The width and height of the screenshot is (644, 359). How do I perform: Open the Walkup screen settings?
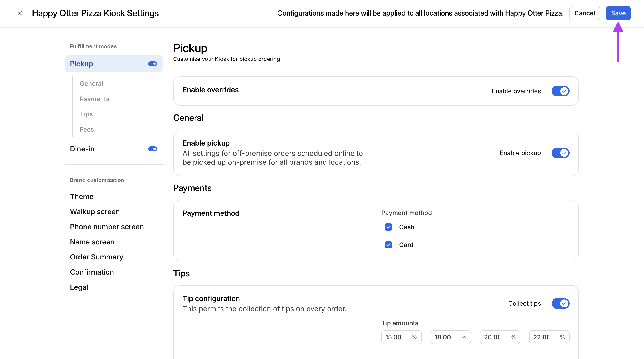95,212
